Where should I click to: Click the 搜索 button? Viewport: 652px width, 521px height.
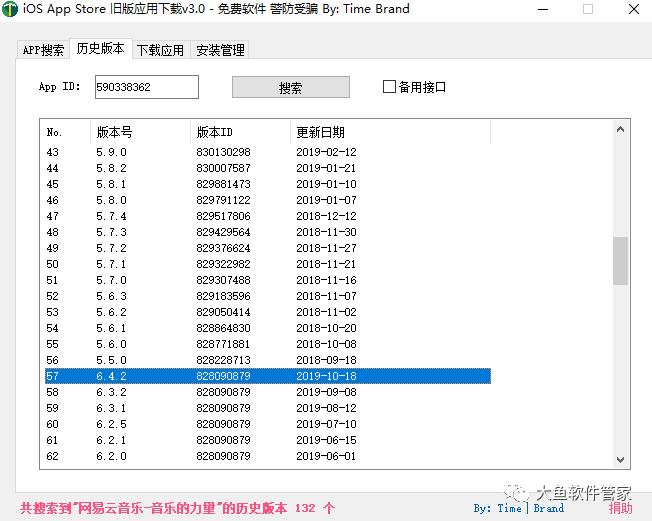(x=291, y=87)
